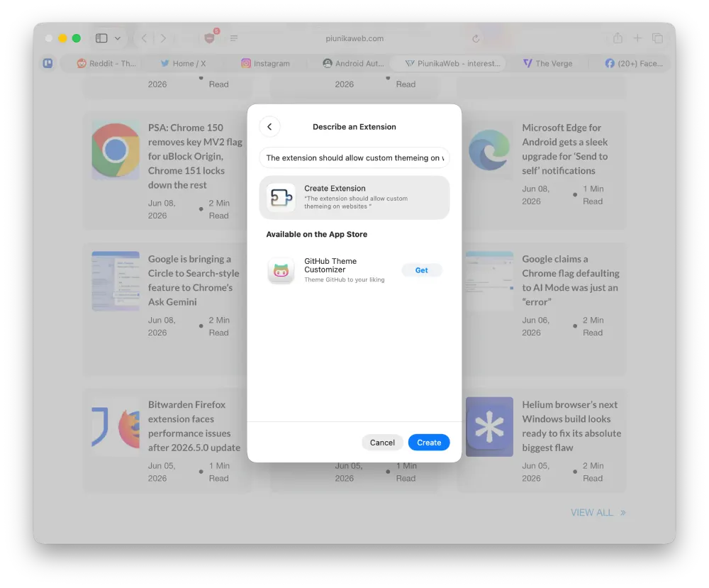Get GitHub Theme Customizer from App Store
The width and height of the screenshot is (709, 588).
pos(421,270)
